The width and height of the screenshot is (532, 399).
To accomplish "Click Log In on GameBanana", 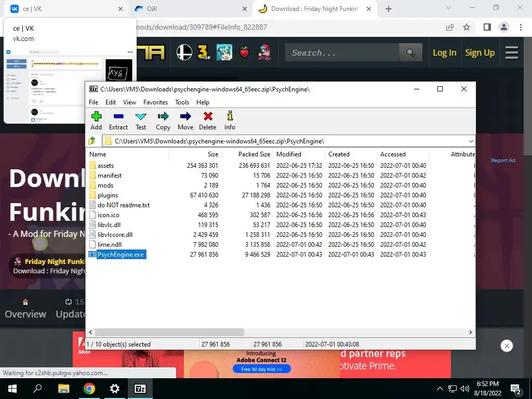I will click(445, 52).
